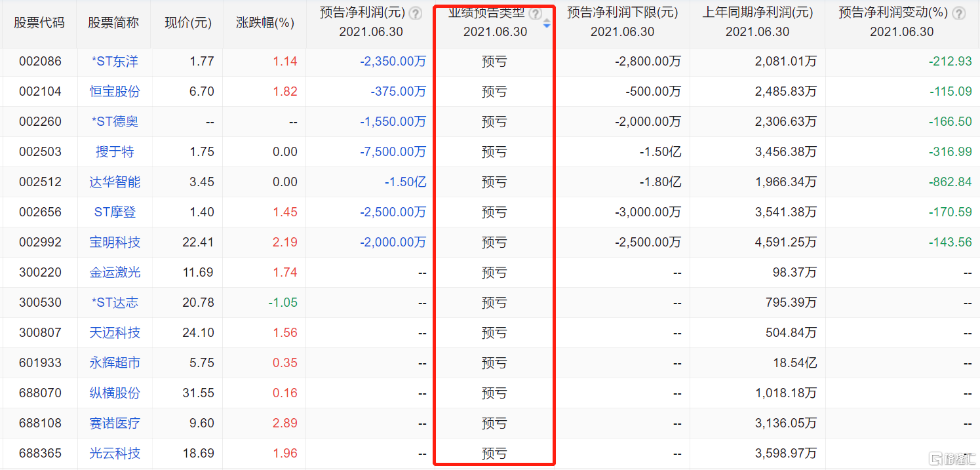980x470 pixels.
Task: Open the 恒宝股份 stock link
Action: click(115, 92)
